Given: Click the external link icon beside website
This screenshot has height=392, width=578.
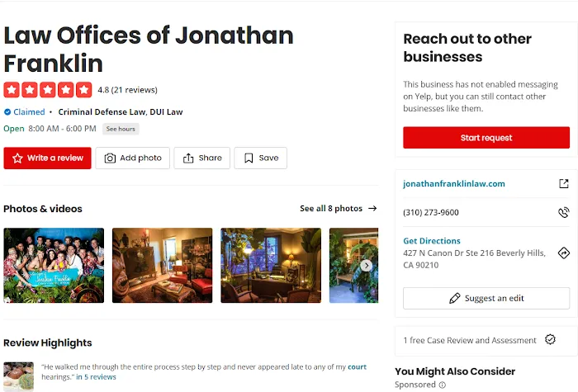Looking at the screenshot, I should coord(564,184).
